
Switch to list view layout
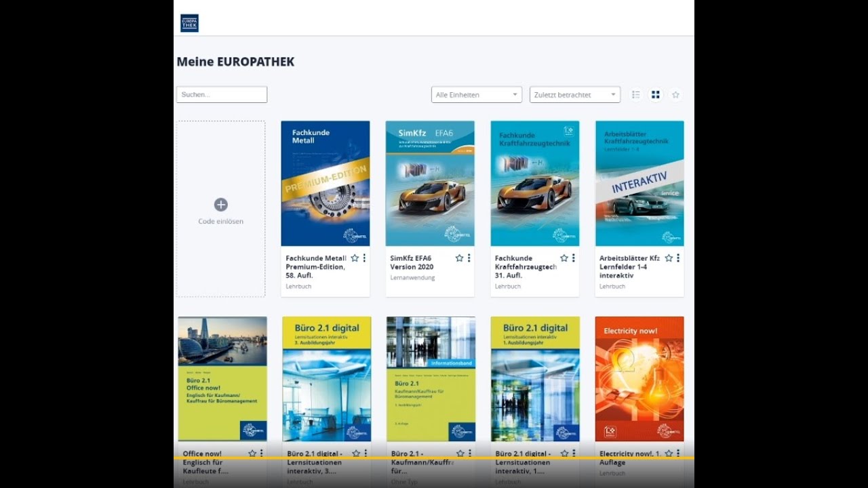coord(636,95)
